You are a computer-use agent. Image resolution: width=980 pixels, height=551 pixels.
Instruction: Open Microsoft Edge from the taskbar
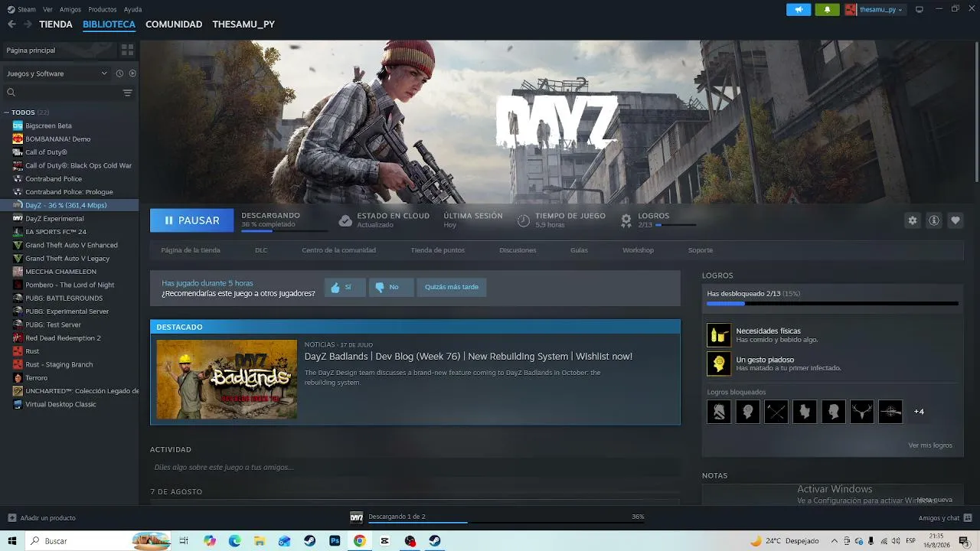click(x=235, y=541)
